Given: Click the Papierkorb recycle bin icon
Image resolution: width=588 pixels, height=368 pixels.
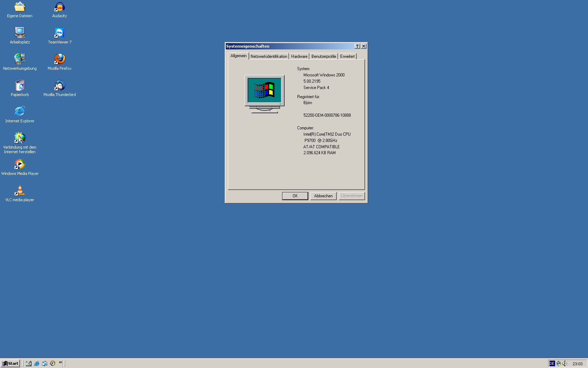Looking at the screenshot, I should (20, 86).
